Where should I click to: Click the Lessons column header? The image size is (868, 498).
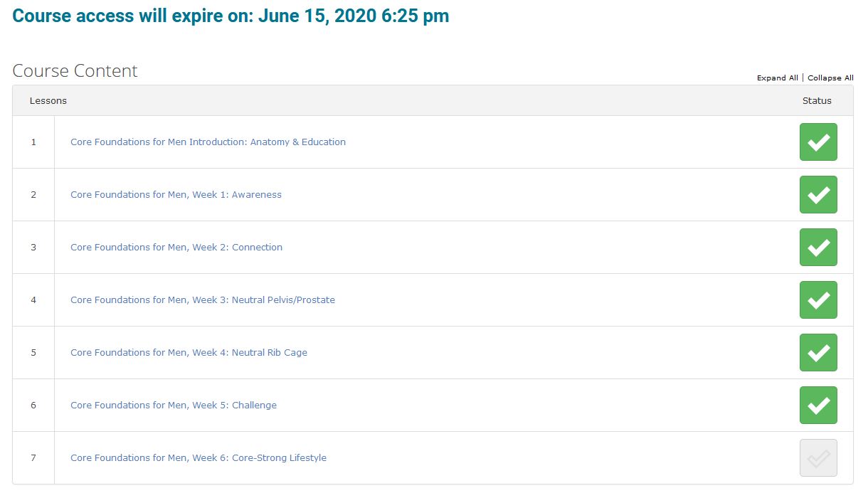[x=48, y=101]
